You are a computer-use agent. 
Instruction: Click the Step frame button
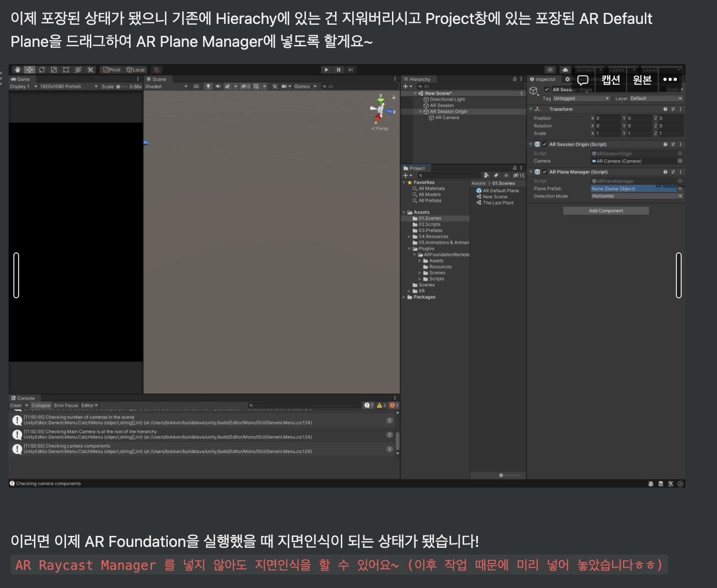tap(351, 70)
